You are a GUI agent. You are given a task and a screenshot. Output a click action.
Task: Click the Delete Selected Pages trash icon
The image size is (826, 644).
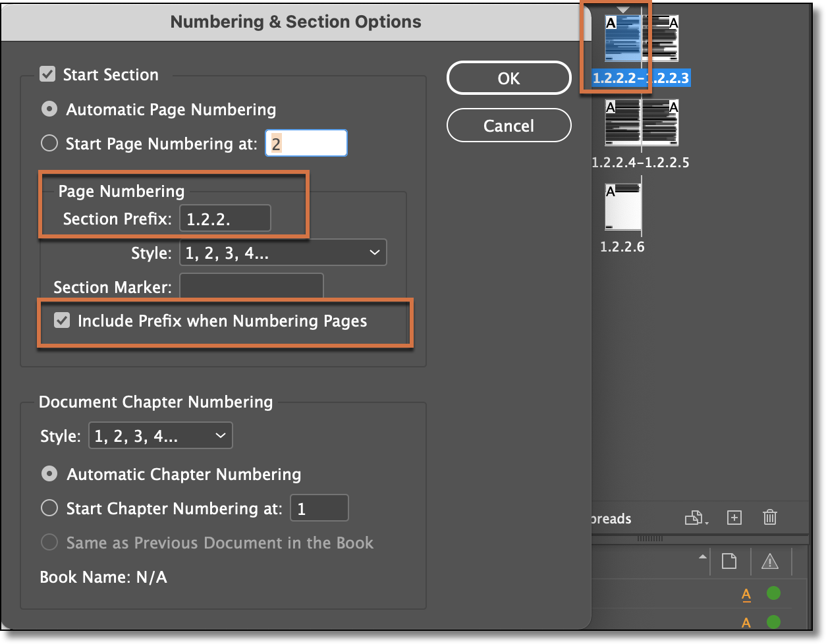click(x=770, y=518)
